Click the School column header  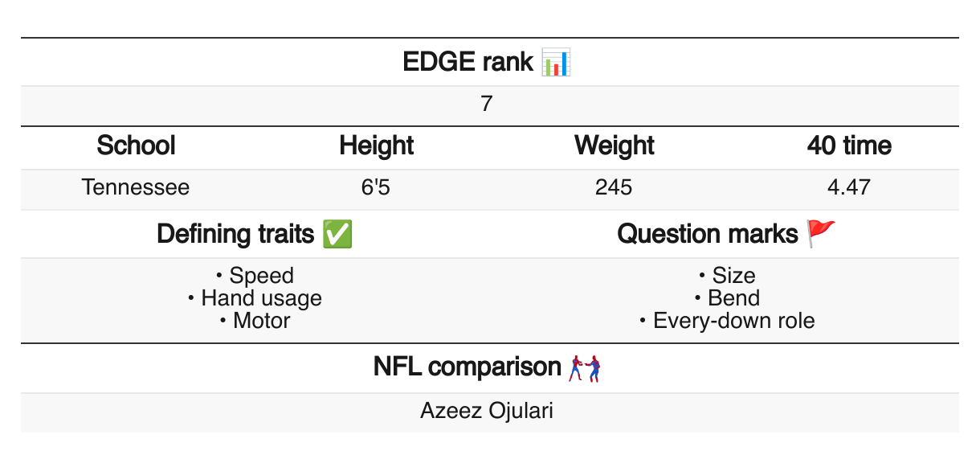[x=136, y=146]
